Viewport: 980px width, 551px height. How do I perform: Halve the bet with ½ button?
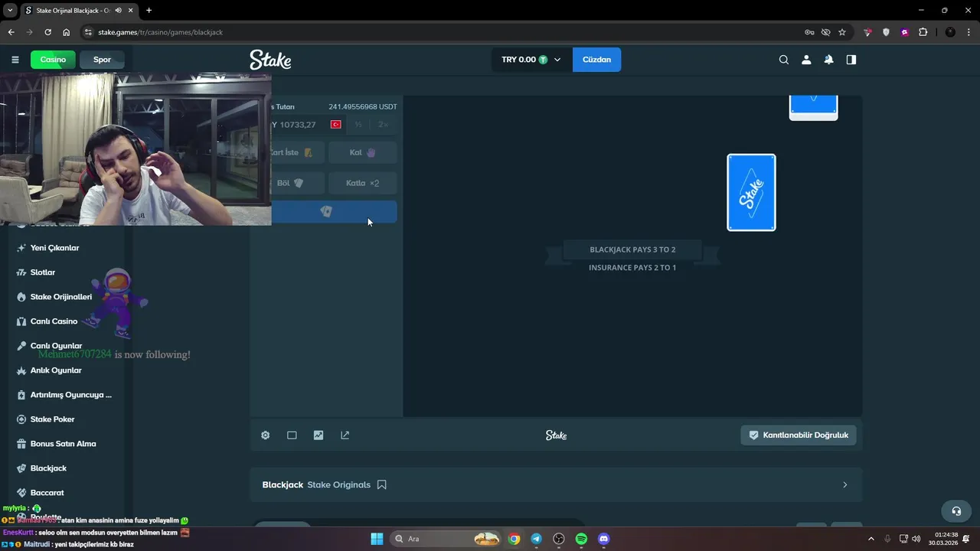click(358, 125)
